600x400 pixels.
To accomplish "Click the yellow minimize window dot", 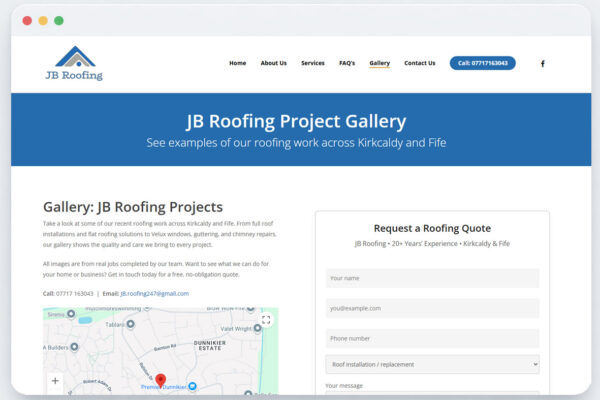I will tap(43, 20).
